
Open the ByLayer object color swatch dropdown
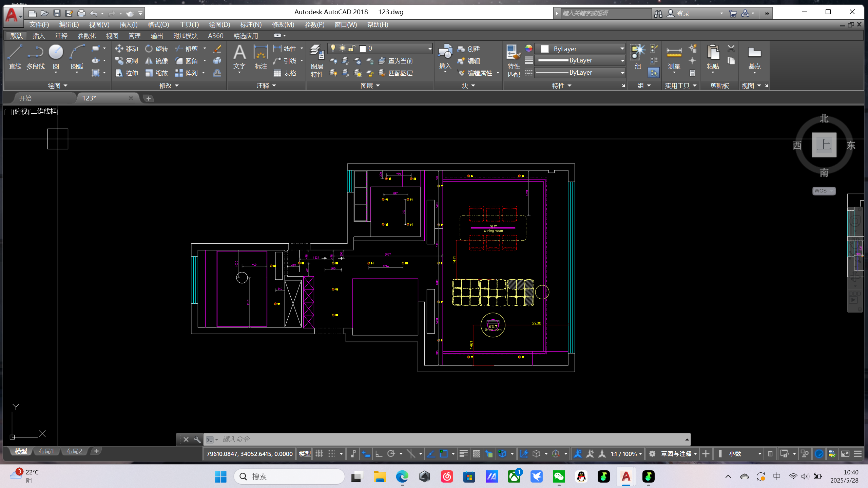click(622, 49)
